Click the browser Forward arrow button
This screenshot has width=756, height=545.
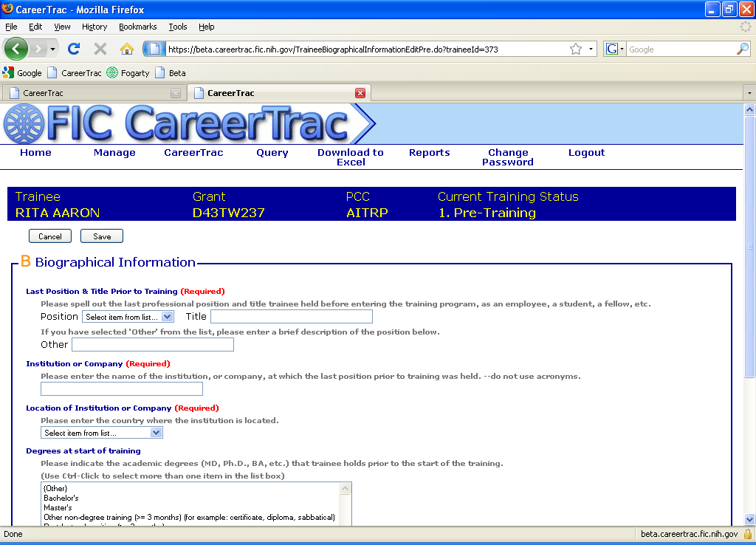coord(38,49)
